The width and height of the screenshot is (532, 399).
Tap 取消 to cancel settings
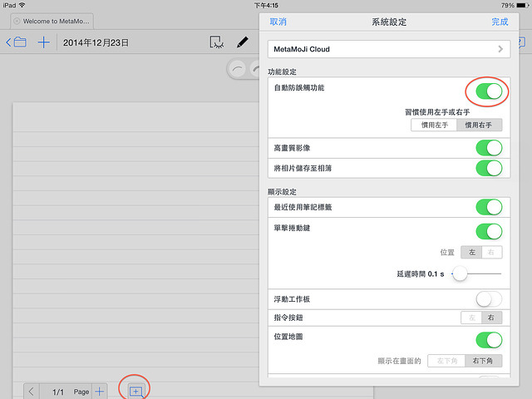(278, 22)
